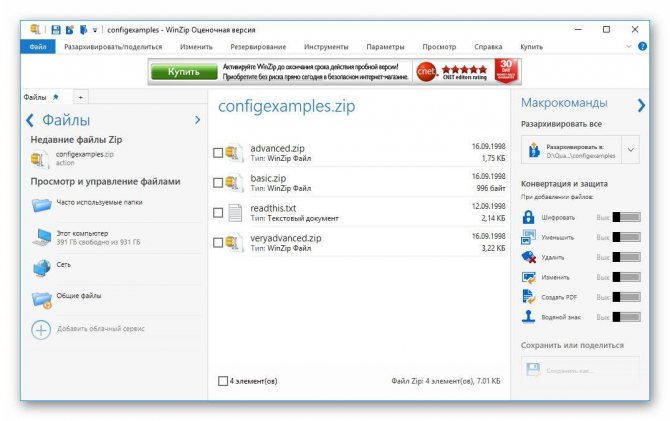This screenshot has height=421, width=670.
Task: Select the Файлы pane tab
Action: coord(35,97)
